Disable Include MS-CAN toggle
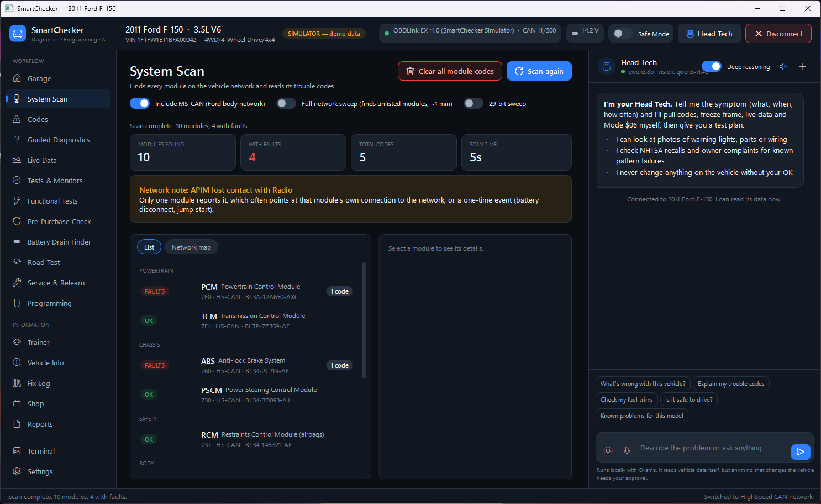 click(140, 103)
